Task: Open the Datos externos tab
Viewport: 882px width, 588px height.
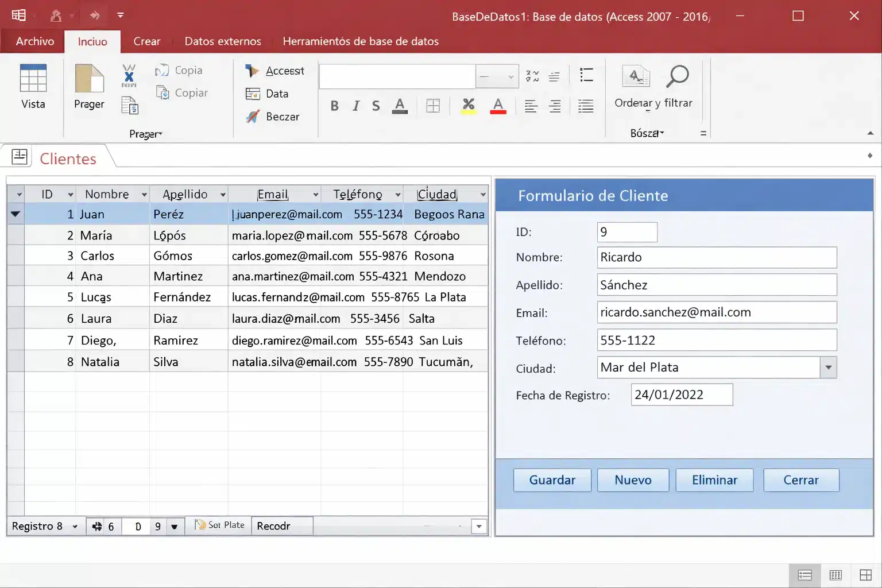Action: tap(223, 41)
